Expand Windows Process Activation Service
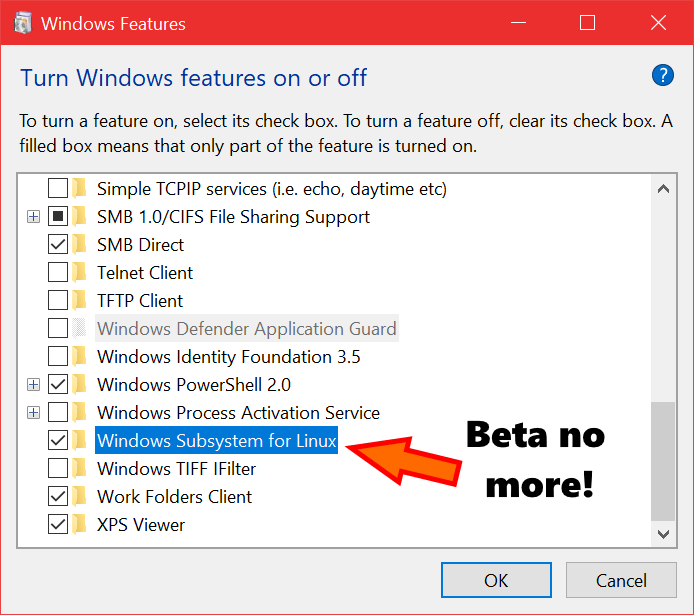Screen dimensions: 694x615 33,413
